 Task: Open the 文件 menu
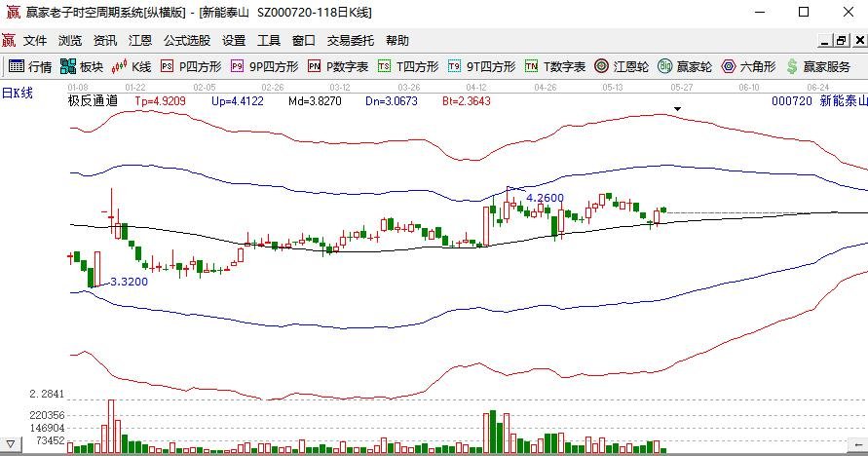click(35, 40)
